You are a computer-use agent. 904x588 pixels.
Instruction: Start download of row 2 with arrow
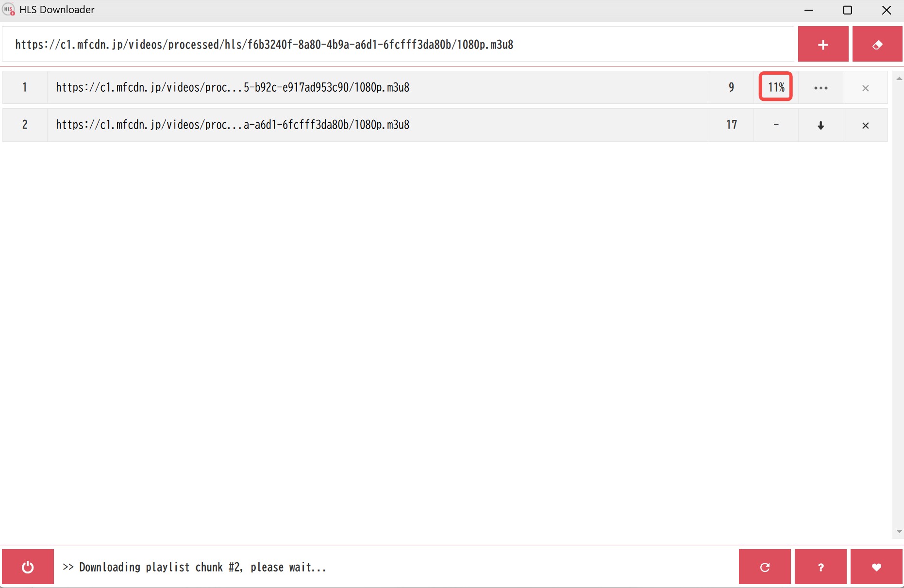pos(820,125)
